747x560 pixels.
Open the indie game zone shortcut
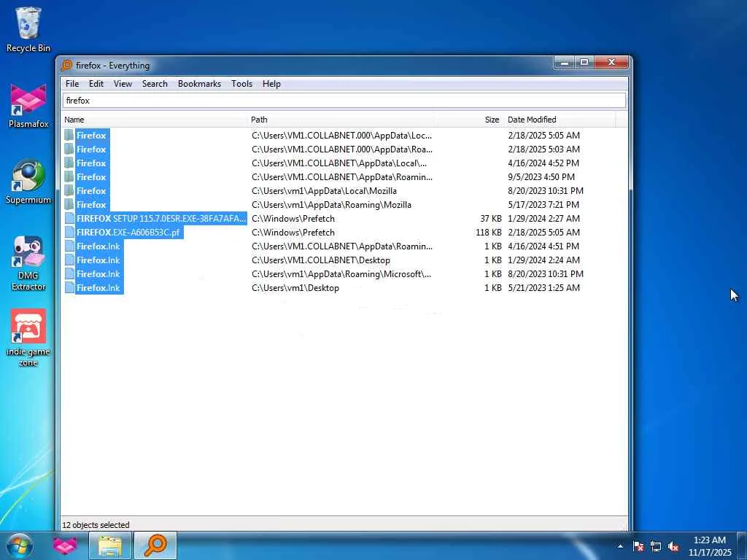[28, 338]
